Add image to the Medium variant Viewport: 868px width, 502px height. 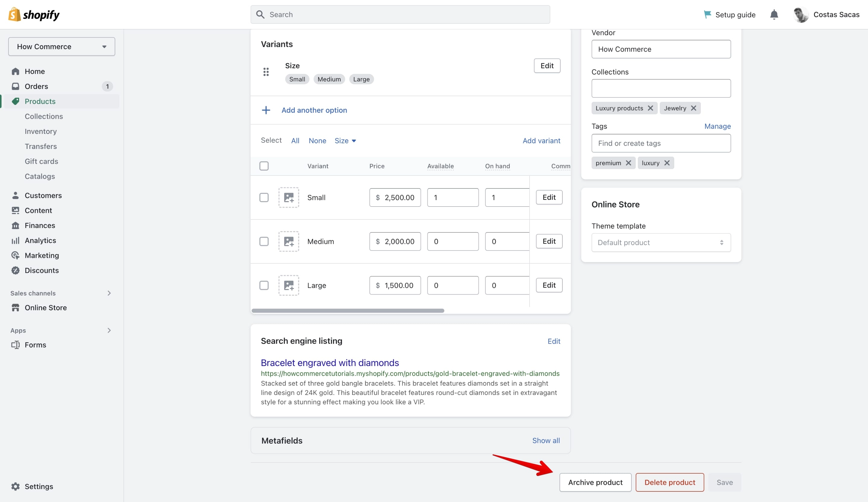289,241
